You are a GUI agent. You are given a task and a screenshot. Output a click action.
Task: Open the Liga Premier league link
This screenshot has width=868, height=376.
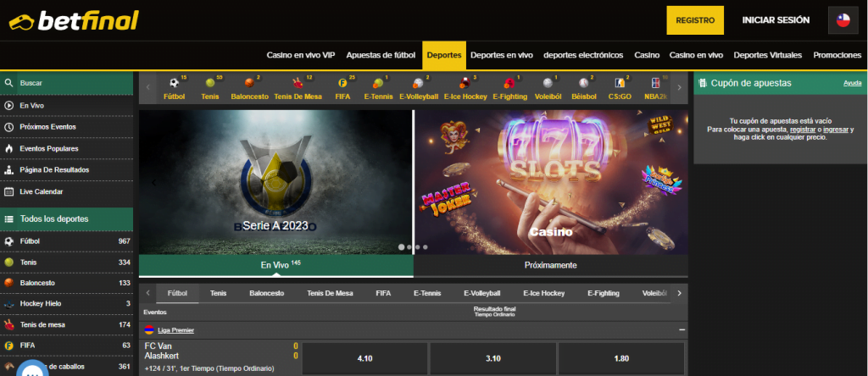(175, 330)
